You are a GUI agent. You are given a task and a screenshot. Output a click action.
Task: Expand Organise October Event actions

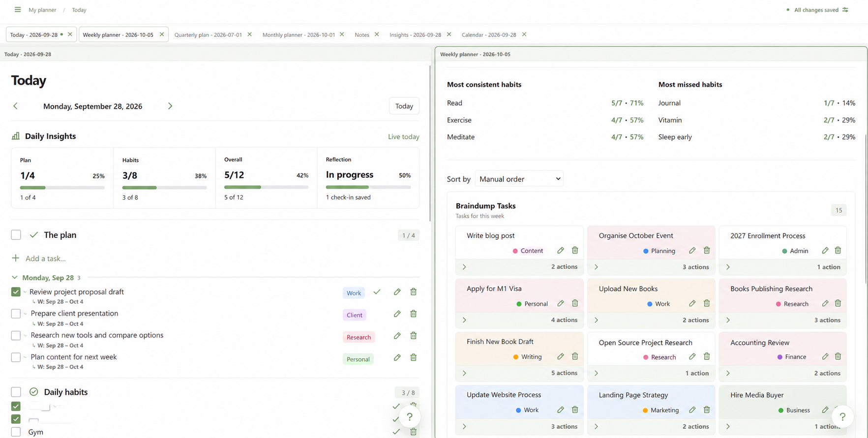(596, 267)
